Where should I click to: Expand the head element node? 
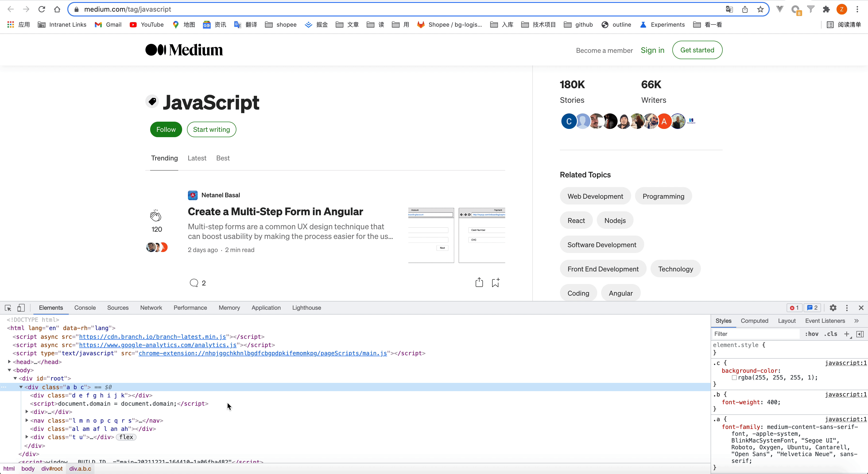point(9,362)
